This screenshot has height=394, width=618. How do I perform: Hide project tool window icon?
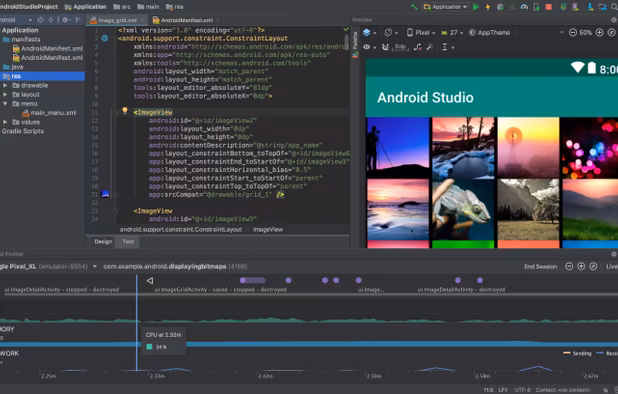coord(78,20)
